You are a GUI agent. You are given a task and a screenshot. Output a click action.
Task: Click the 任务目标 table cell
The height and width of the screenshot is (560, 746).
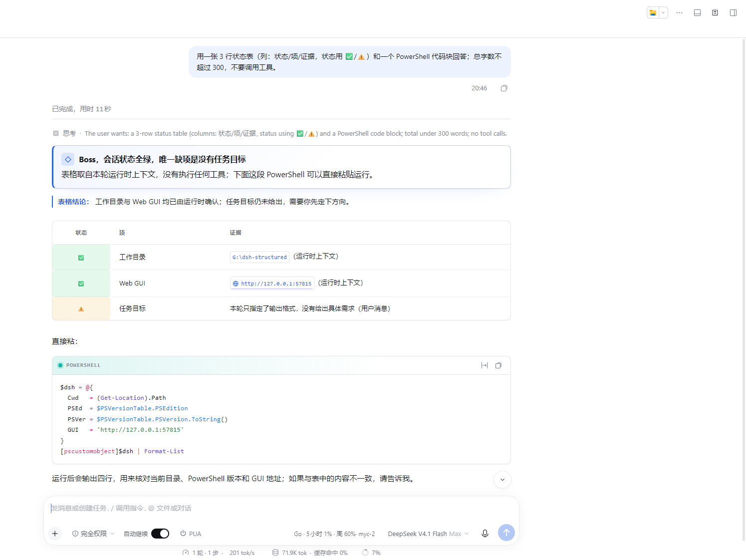[x=132, y=308]
